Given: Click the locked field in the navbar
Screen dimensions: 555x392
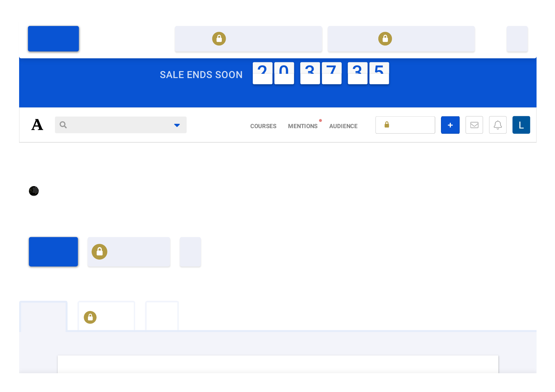Looking at the screenshot, I should [405, 125].
